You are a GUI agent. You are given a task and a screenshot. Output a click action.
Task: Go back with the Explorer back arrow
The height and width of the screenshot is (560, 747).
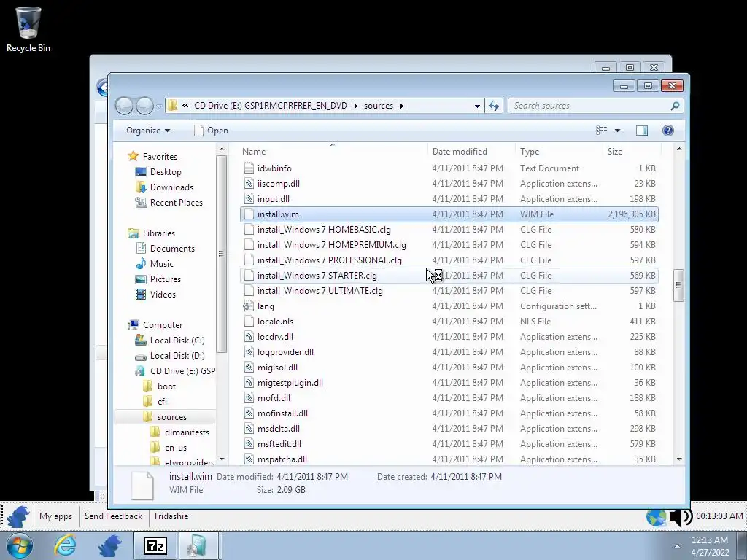point(124,106)
